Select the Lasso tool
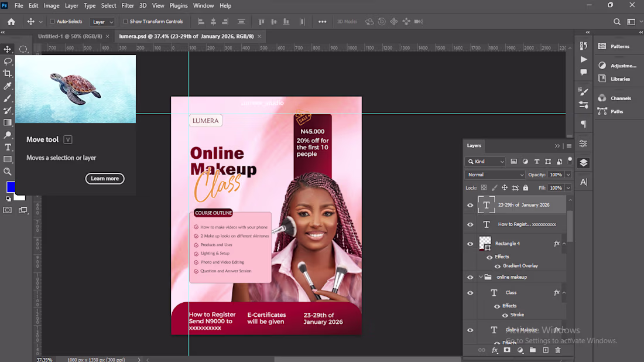The height and width of the screenshot is (362, 644). tap(8, 62)
